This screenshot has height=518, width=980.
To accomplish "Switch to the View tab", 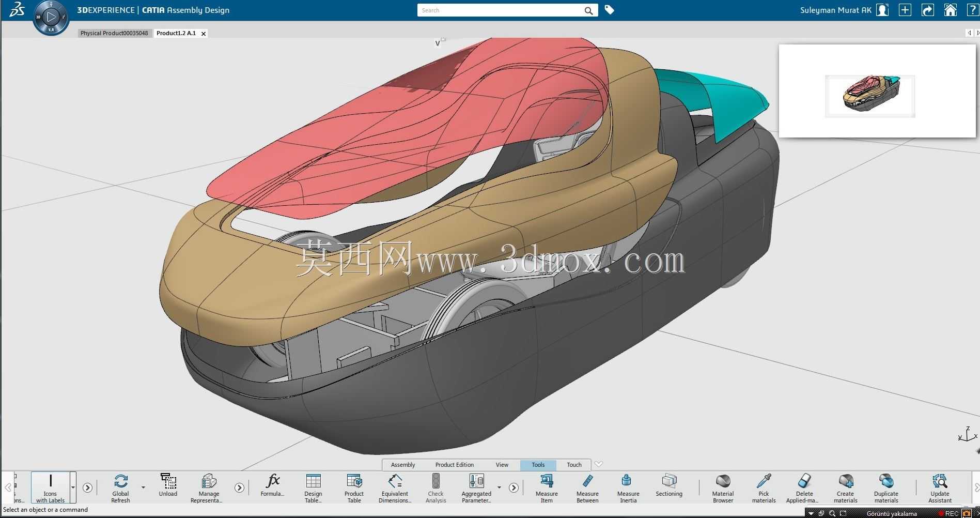I will click(502, 465).
